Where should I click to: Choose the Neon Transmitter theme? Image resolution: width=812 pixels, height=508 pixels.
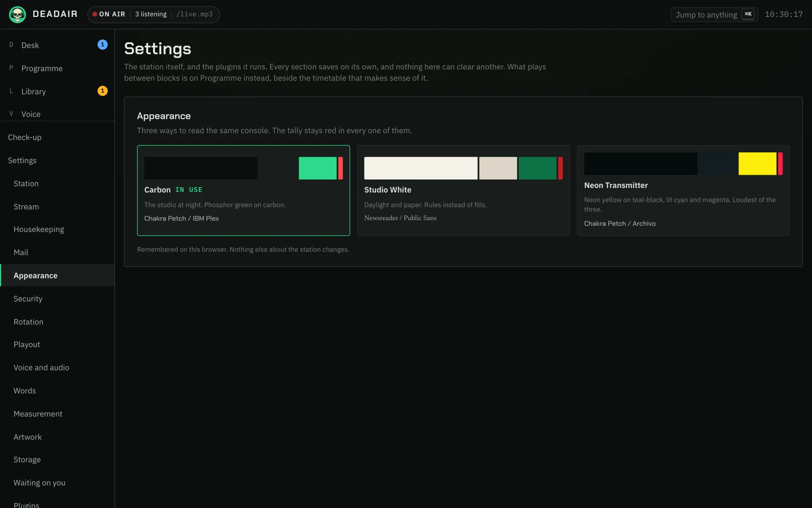[x=683, y=190]
